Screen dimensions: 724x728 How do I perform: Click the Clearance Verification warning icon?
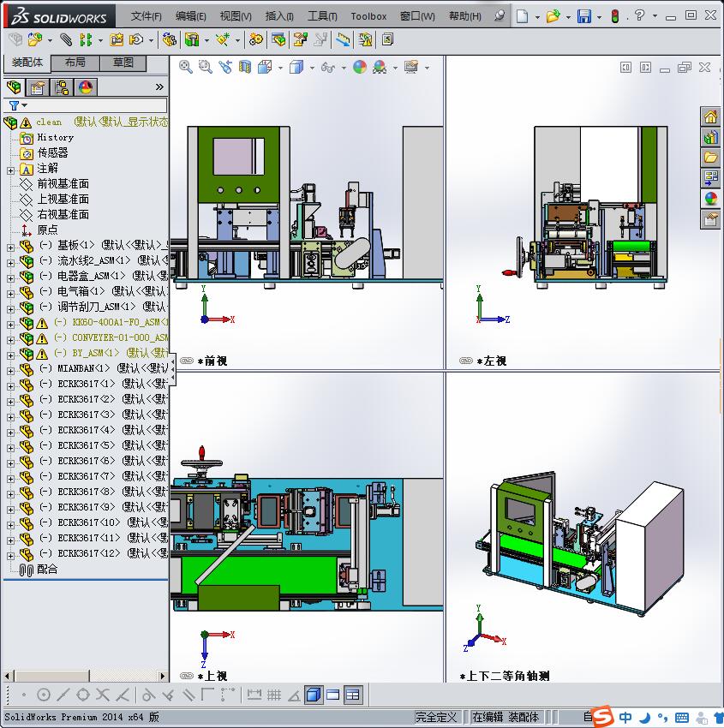coord(366,40)
